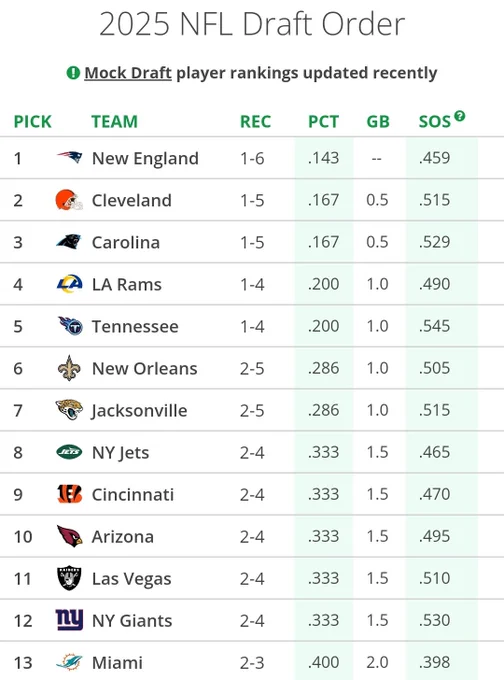Click the Arizona Cardinals logo

point(69,536)
